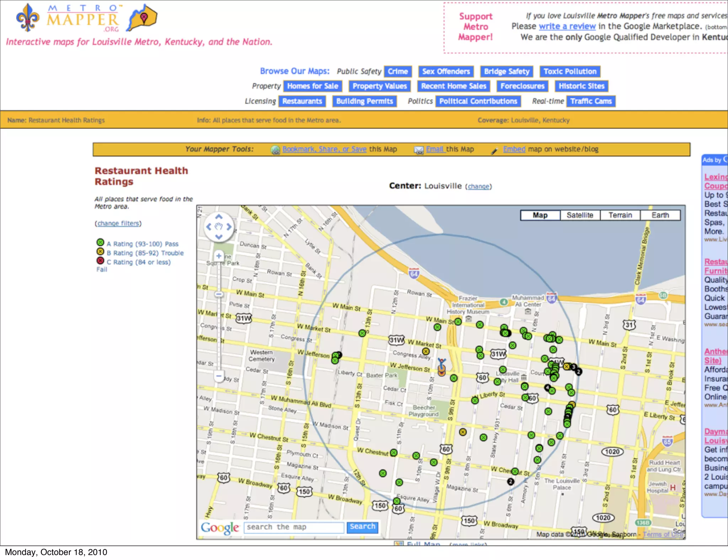
Task: Open the Crime map tab
Action: click(x=398, y=71)
